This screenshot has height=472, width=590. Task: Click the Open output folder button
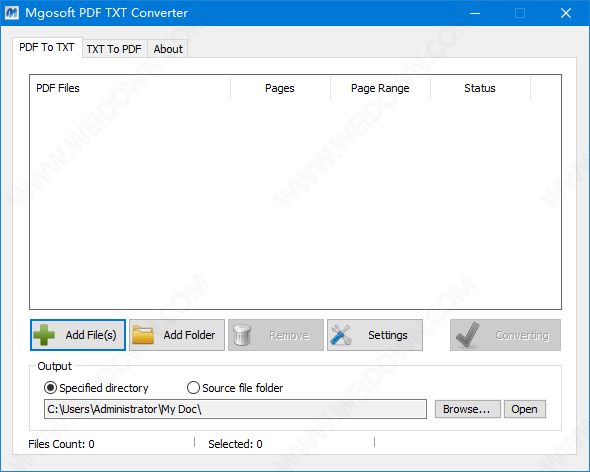(x=525, y=409)
